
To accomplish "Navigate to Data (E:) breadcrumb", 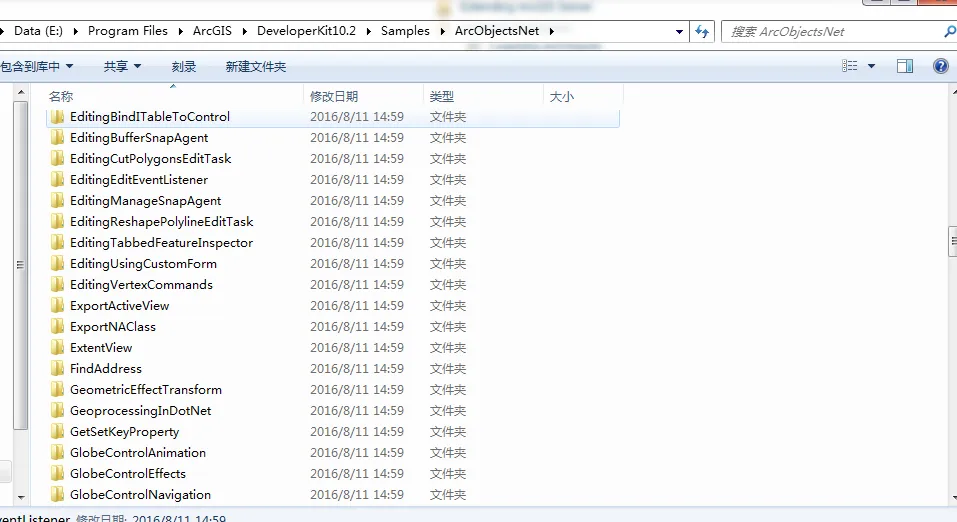I will (38, 31).
